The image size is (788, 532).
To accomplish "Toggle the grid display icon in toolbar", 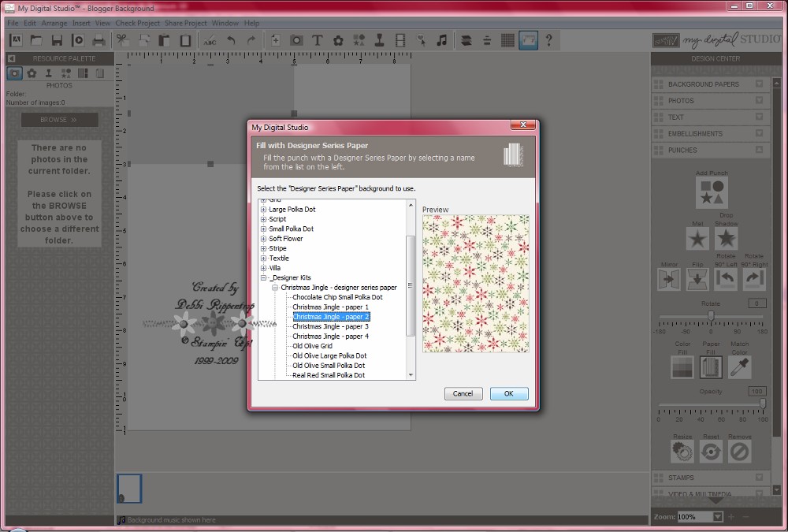I will click(507, 41).
